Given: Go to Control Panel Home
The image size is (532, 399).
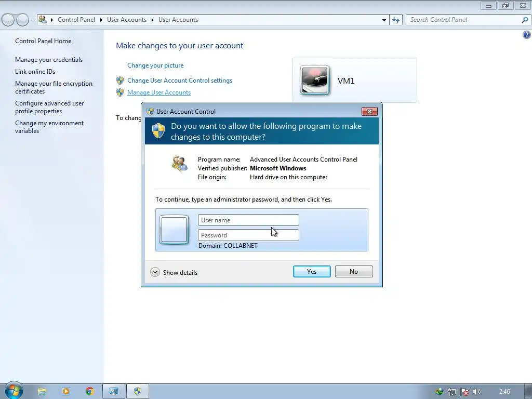Looking at the screenshot, I should (43, 41).
